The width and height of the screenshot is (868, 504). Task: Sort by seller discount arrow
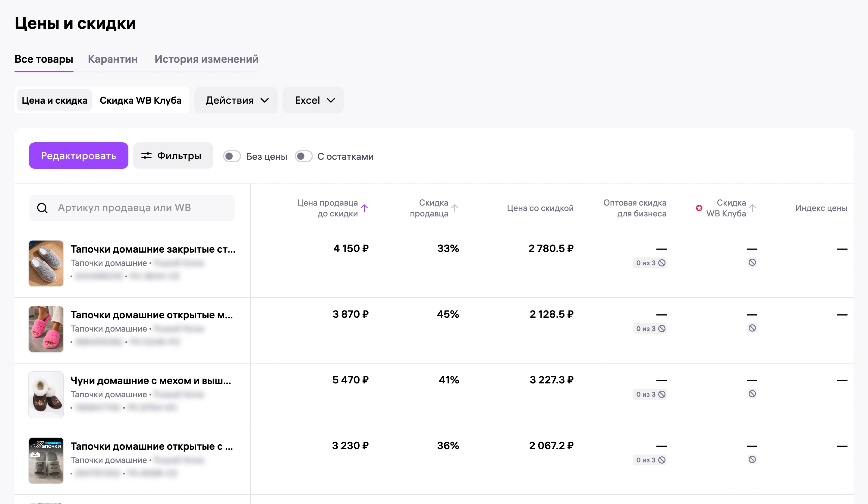point(455,208)
